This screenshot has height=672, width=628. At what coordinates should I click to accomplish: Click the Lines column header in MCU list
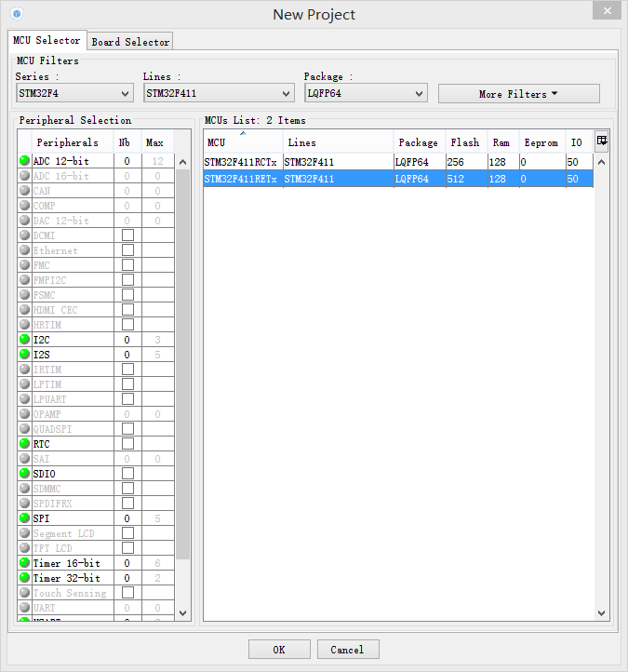[x=338, y=141]
